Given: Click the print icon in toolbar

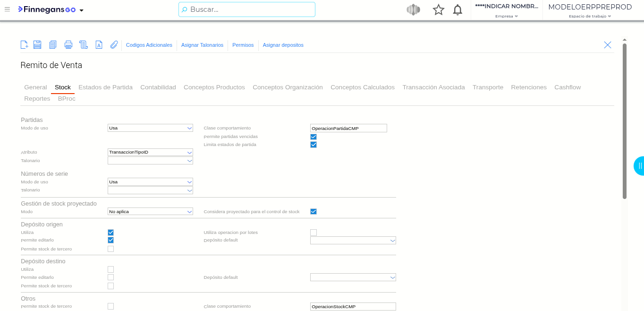Looking at the screenshot, I should pos(68,45).
